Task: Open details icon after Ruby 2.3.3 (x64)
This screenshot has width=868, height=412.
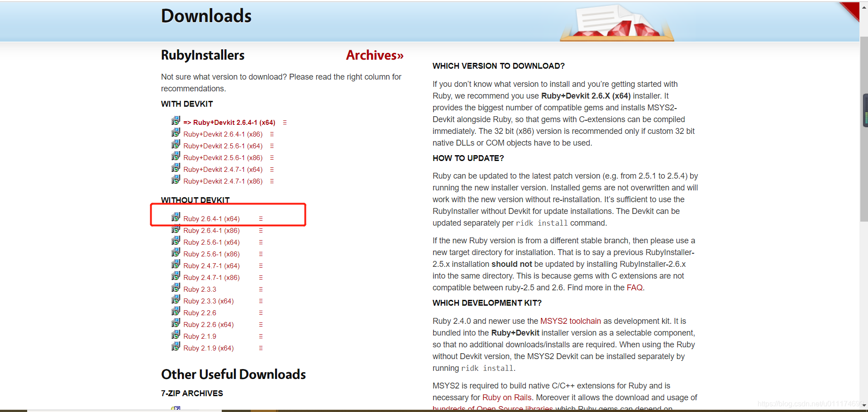Action: [x=261, y=301]
